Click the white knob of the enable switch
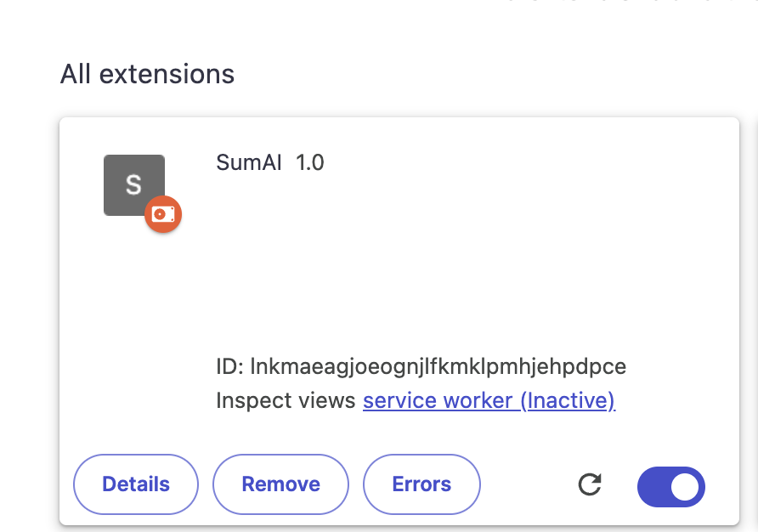Screen dimensions: 758x532 685,486
